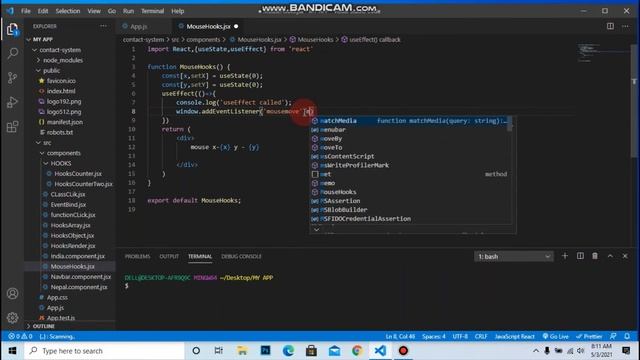This screenshot has height=360, width=640.
Task: Click the errors and warnings status indicator
Action: coord(20,336)
